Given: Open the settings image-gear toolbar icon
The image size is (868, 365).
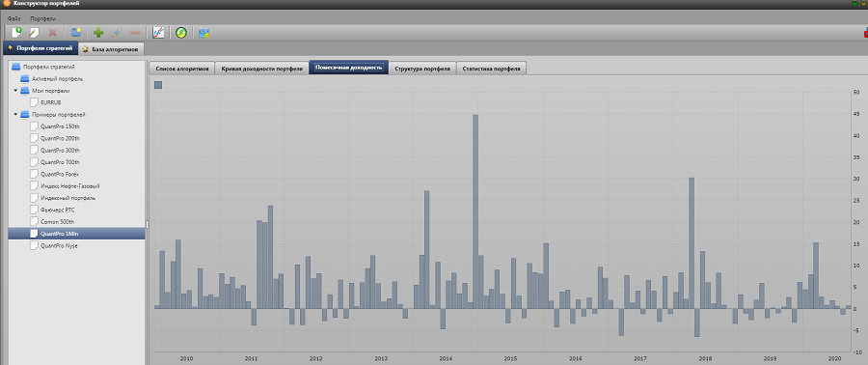Looking at the screenshot, I should pos(203,33).
